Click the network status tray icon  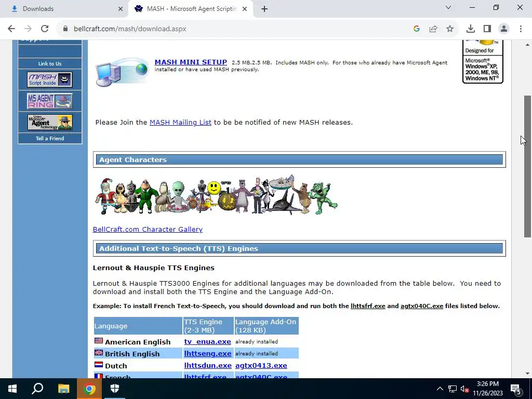pyautogui.click(x=453, y=389)
